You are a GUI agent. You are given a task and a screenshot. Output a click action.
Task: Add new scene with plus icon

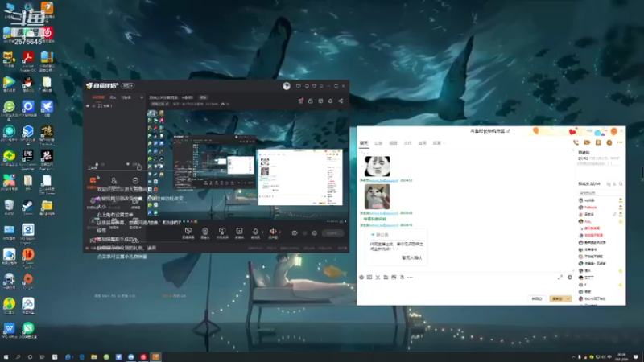pos(142,97)
